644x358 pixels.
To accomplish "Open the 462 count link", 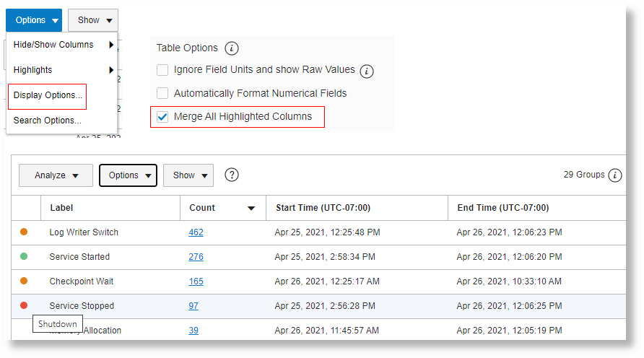I will tap(196, 232).
